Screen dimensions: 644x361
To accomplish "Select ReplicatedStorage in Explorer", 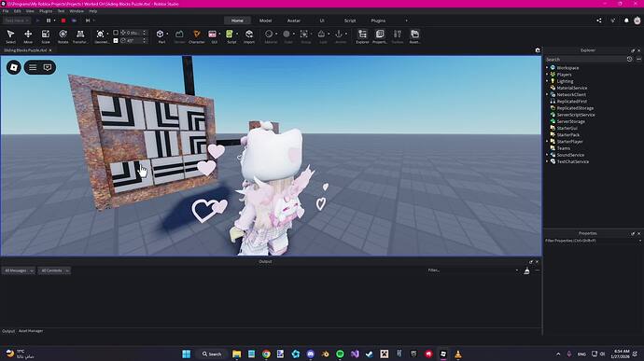I will pyautogui.click(x=575, y=108).
